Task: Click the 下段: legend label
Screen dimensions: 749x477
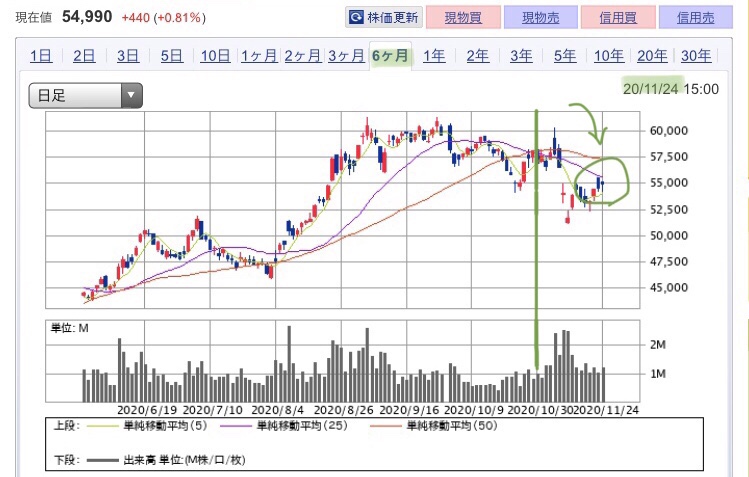Action: (x=66, y=460)
